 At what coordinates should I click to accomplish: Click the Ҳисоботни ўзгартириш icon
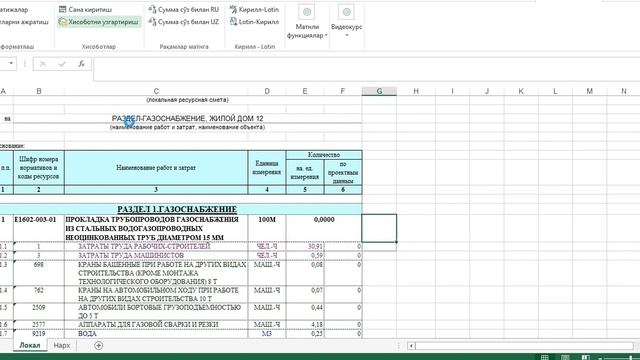point(62,22)
